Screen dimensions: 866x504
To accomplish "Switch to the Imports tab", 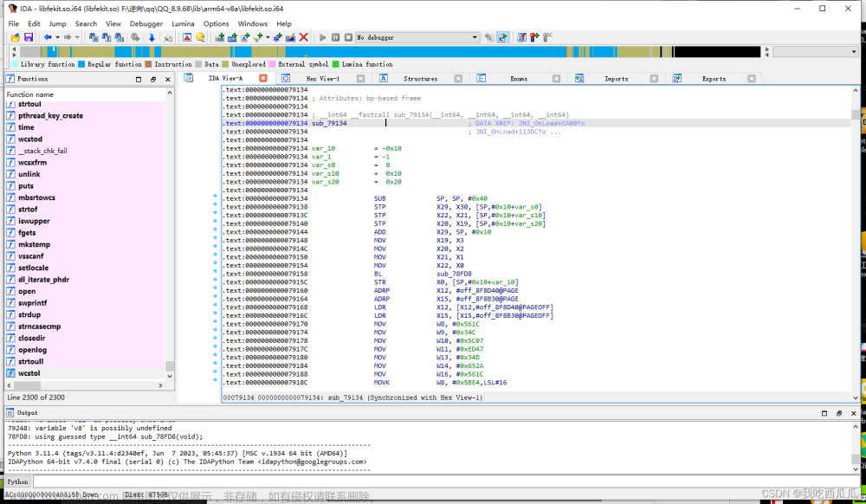I will pos(616,79).
